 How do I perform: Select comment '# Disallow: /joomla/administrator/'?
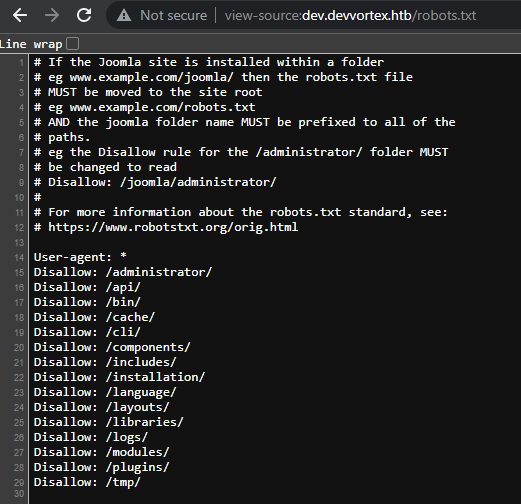click(155, 182)
